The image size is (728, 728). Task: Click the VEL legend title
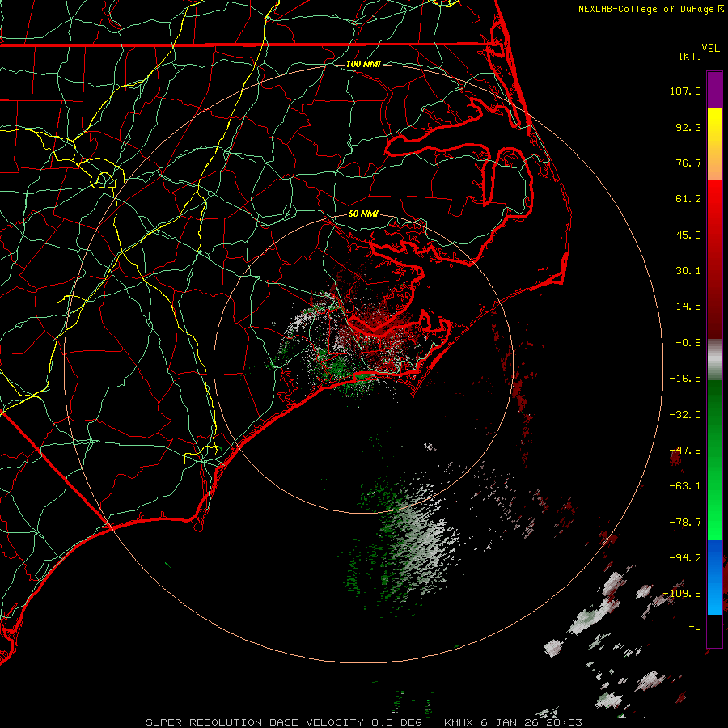click(x=710, y=49)
